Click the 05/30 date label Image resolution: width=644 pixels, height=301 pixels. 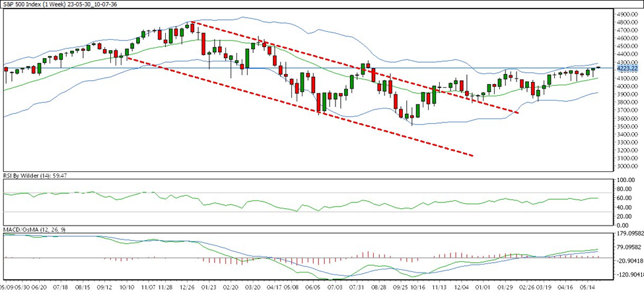point(23,286)
